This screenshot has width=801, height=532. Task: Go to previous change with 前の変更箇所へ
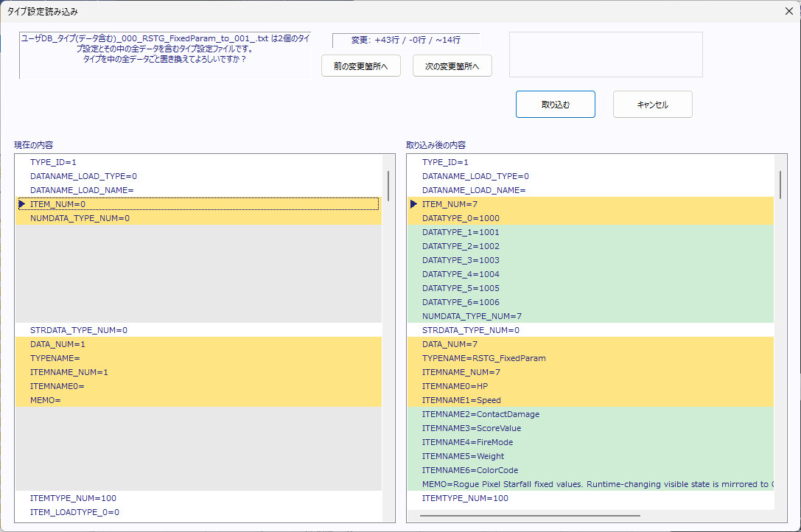click(360, 66)
